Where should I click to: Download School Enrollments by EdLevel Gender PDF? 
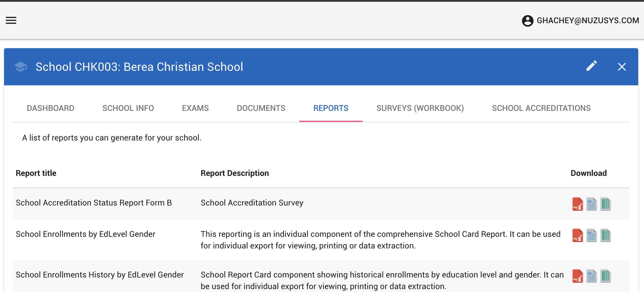577,235
